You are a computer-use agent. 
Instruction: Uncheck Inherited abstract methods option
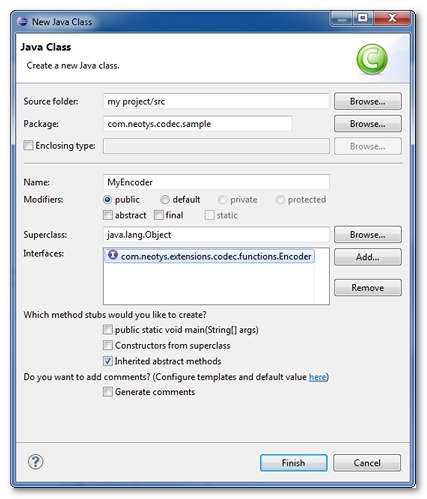(108, 361)
